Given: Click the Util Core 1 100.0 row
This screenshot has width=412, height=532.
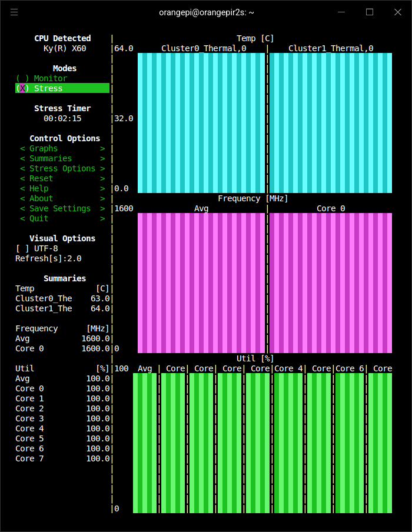Looking at the screenshot, I should 62,398.
